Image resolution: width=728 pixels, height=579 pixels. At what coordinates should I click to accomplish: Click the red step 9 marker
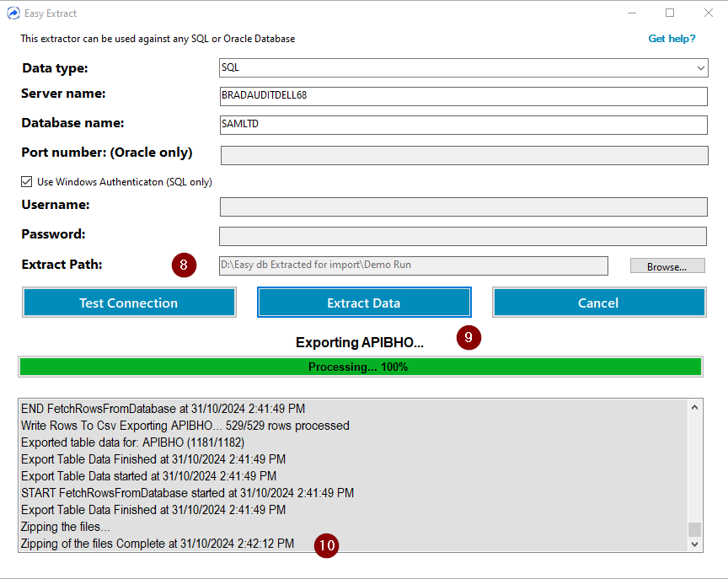(468, 338)
